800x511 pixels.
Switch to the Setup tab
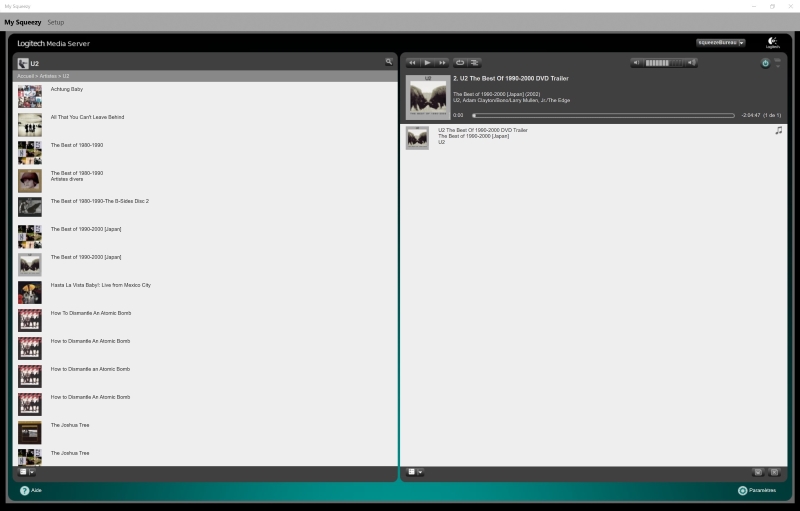(56, 22)
